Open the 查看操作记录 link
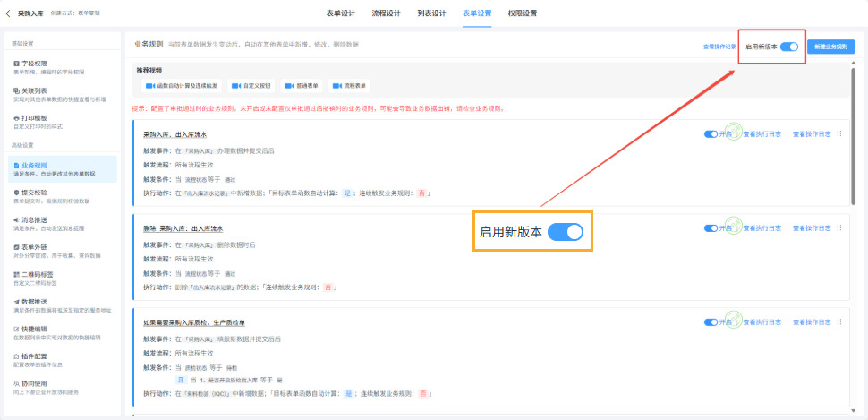The height and width of the screenshot is (420, 868). pyautogui.click(x=719, y=47)
